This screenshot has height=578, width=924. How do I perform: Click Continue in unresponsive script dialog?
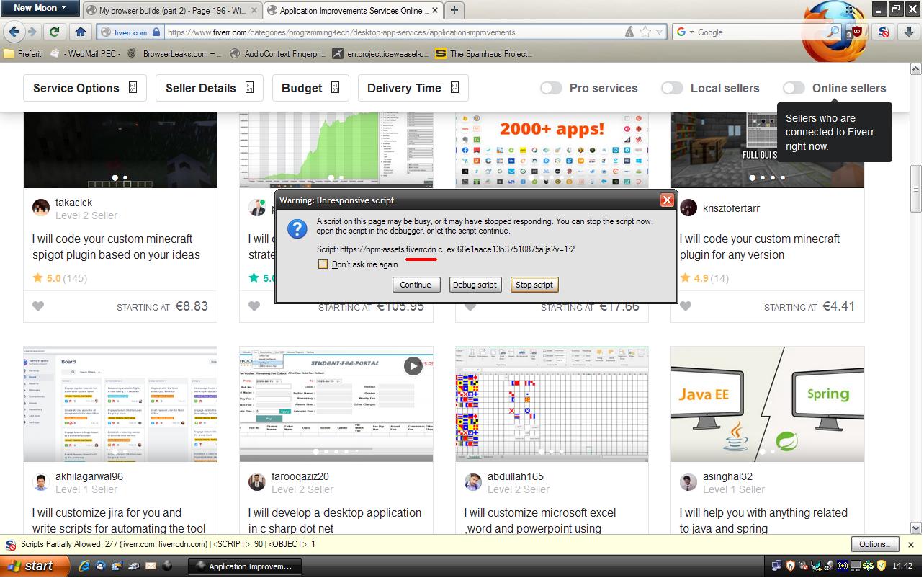(x=416, y=285)
